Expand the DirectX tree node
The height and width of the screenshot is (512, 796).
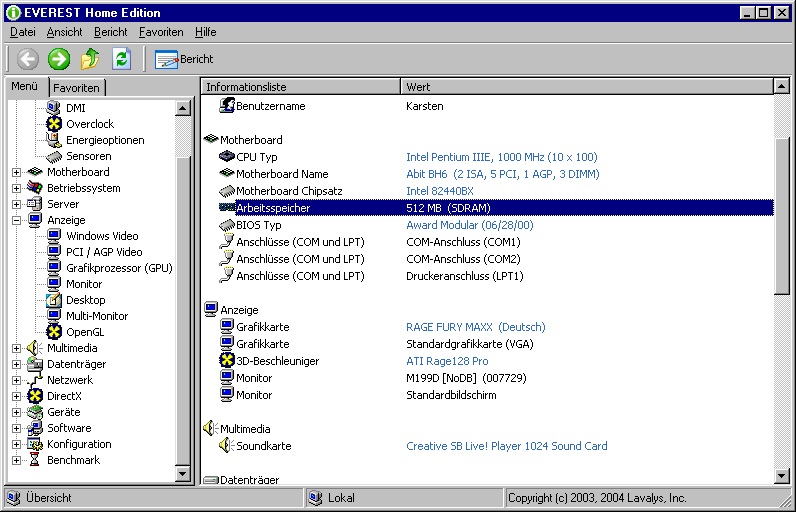tap(16, 396)
